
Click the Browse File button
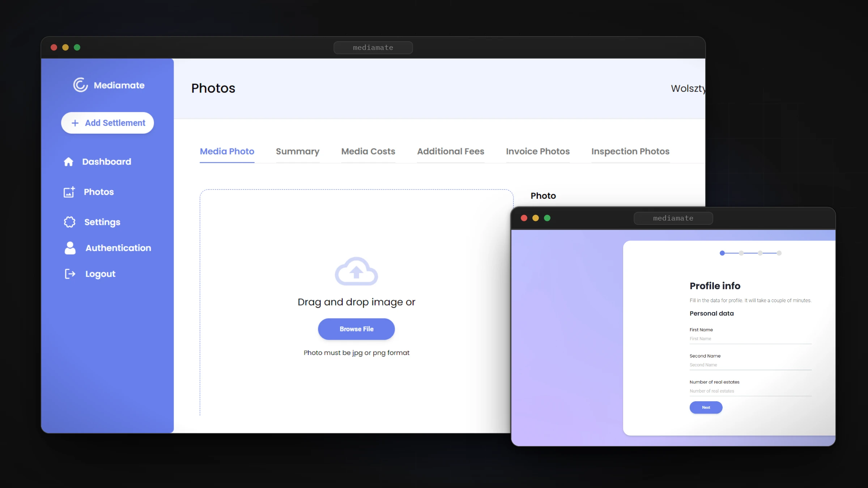(x=356, y=329)
